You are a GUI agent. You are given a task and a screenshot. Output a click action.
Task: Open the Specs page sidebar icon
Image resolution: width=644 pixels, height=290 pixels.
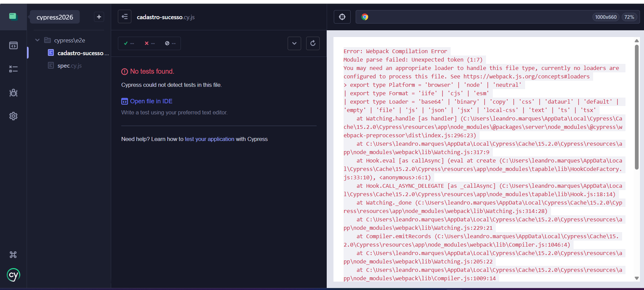(x=13, y=45)
